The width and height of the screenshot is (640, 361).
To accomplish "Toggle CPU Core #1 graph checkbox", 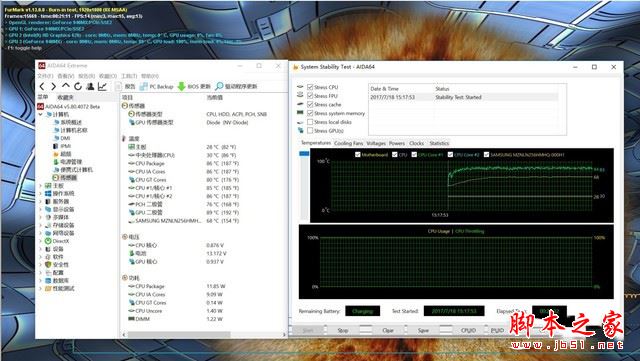I will 414,155.
